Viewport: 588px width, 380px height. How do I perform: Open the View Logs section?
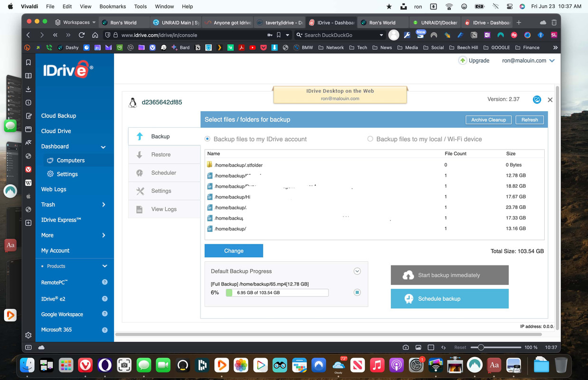(x=164, y=209)
